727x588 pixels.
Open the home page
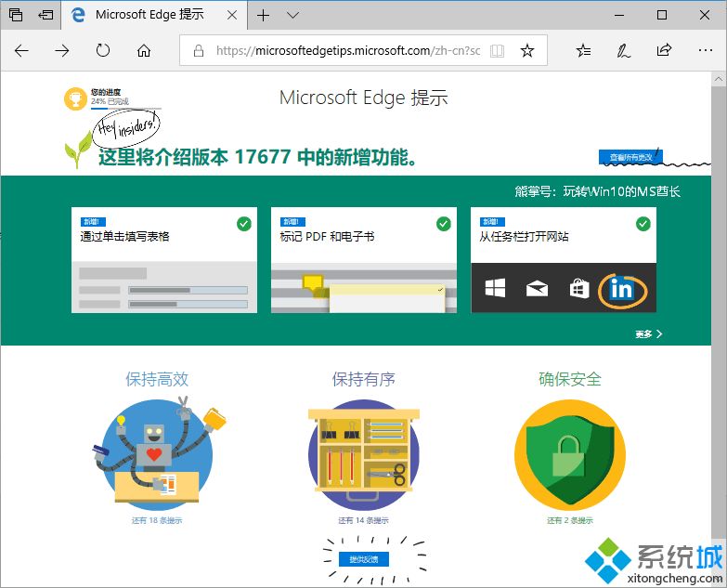(x=144, y=50)
